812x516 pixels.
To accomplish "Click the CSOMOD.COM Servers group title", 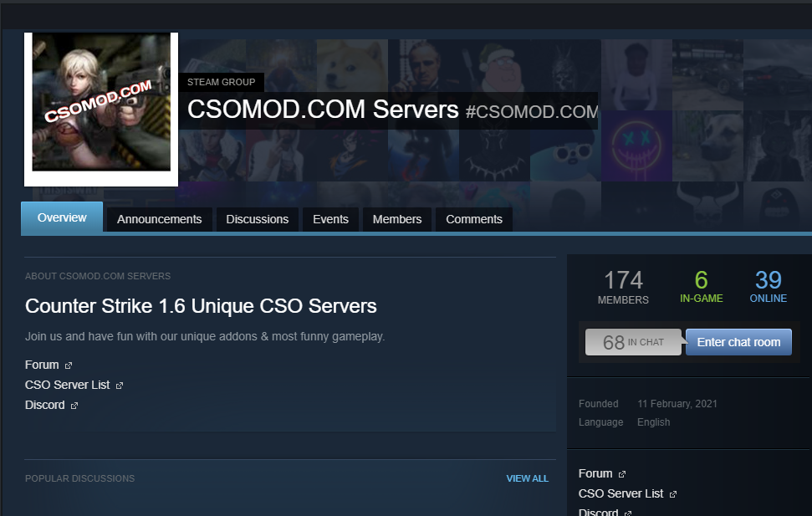I will [323, 110].
